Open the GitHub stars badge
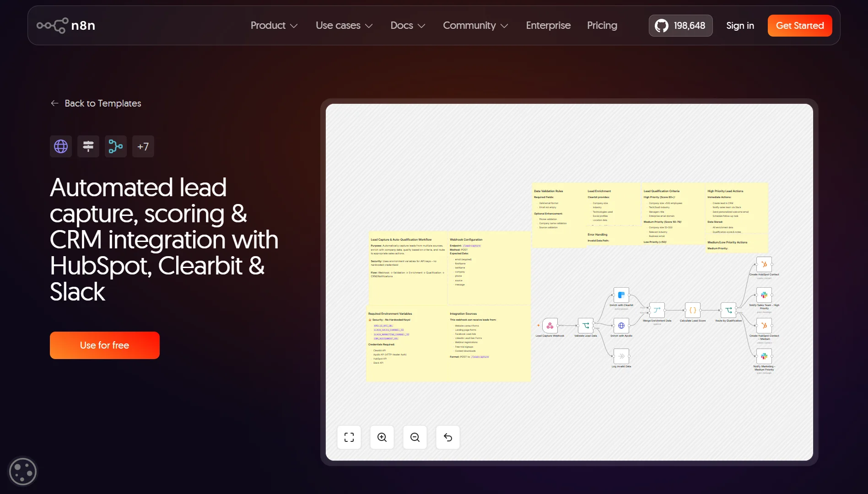 click(x=680, y=26)
